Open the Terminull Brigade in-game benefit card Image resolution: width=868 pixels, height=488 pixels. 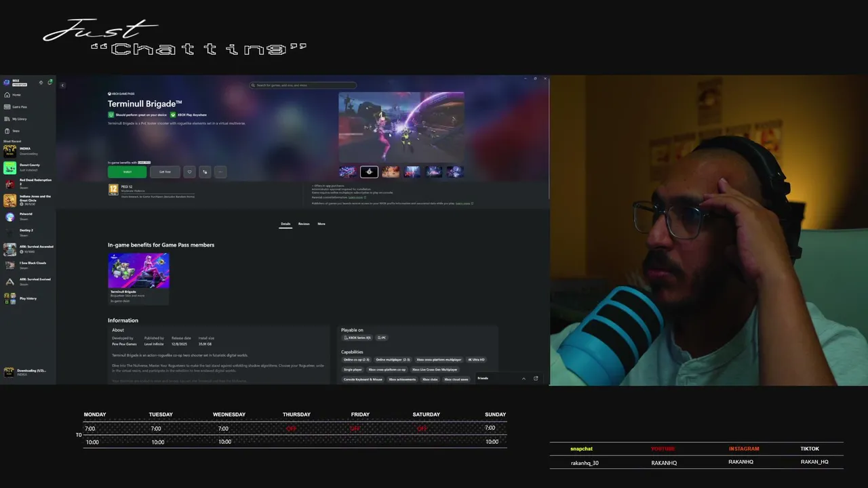point(138,279)
